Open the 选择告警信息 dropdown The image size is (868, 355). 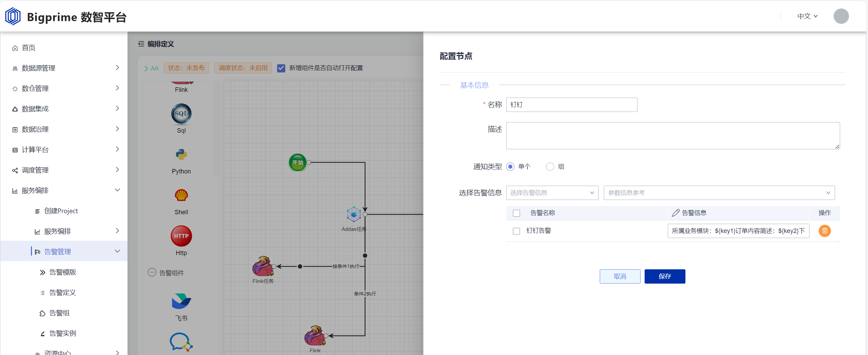pyautogui.click(x=552, y=193)
